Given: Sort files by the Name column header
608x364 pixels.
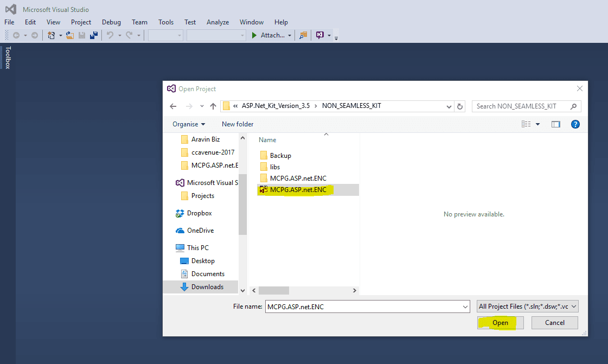Looking at the screenshot, I should point(267,140).
